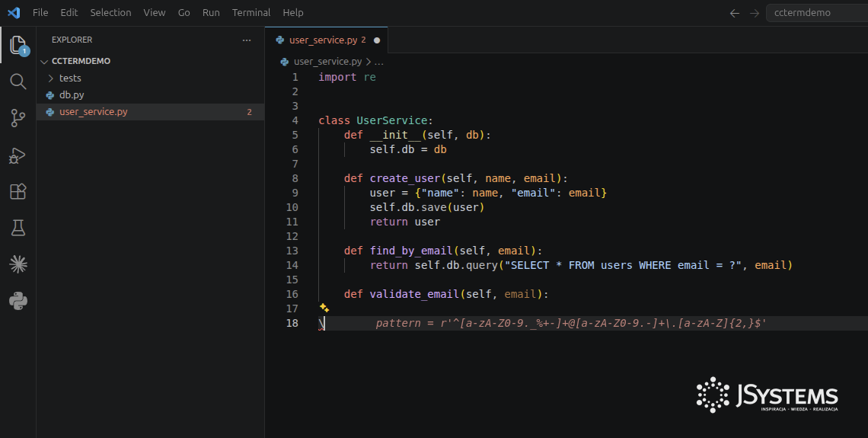The image size is (868, 438).
Task: Open the Selection menu
Action: pos(110,12)
